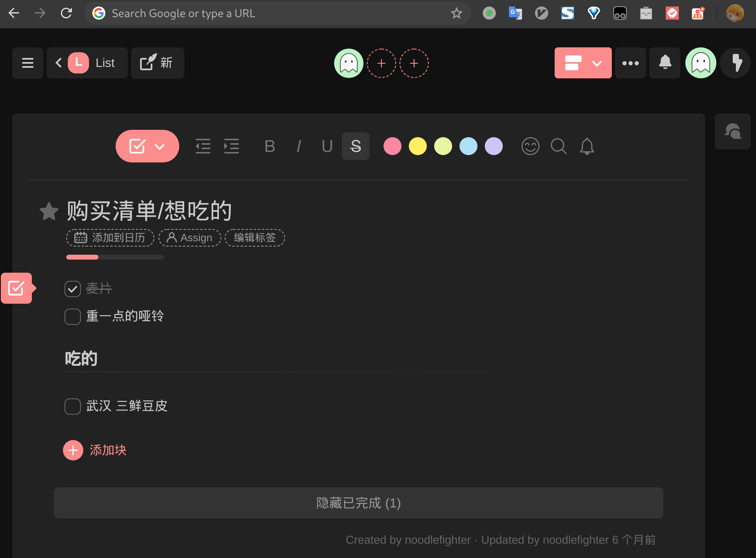The height and width of the screenshot is (558, 756).
Task: Check off 武汉 三鲜豆皮 item
Action: [73, 406]
